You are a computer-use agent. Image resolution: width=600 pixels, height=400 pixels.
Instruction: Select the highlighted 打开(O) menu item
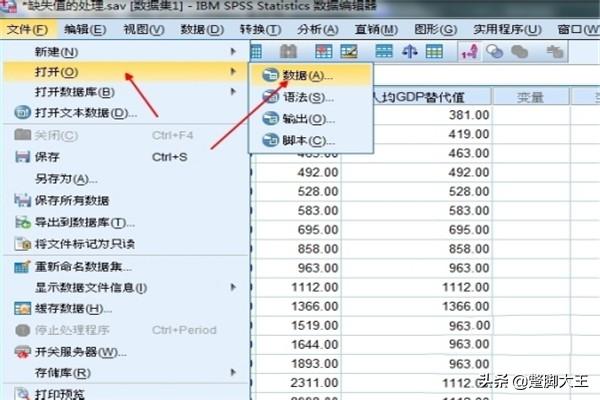tap(126, 72)
